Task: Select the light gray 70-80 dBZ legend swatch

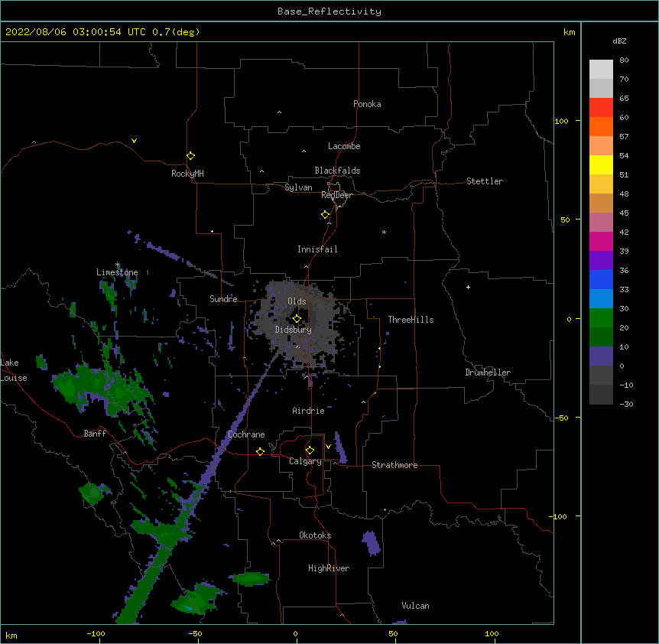Action: point(601,70)
